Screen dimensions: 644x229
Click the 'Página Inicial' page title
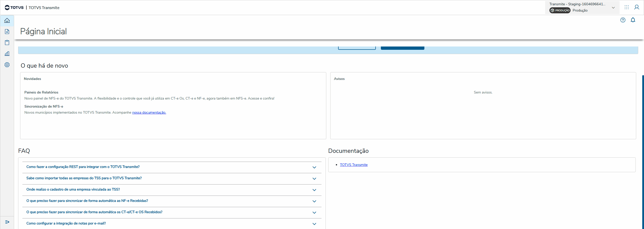[x=44, y=31]
